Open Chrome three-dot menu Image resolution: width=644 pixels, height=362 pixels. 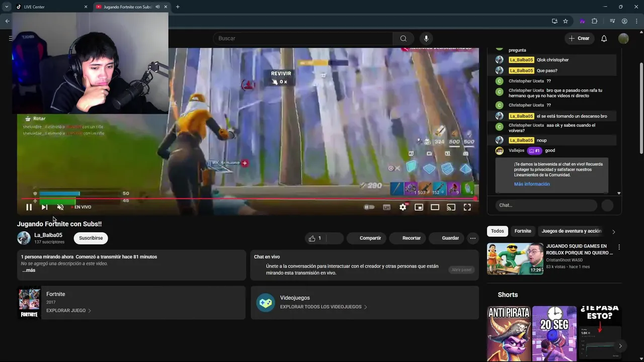(636, 21)
